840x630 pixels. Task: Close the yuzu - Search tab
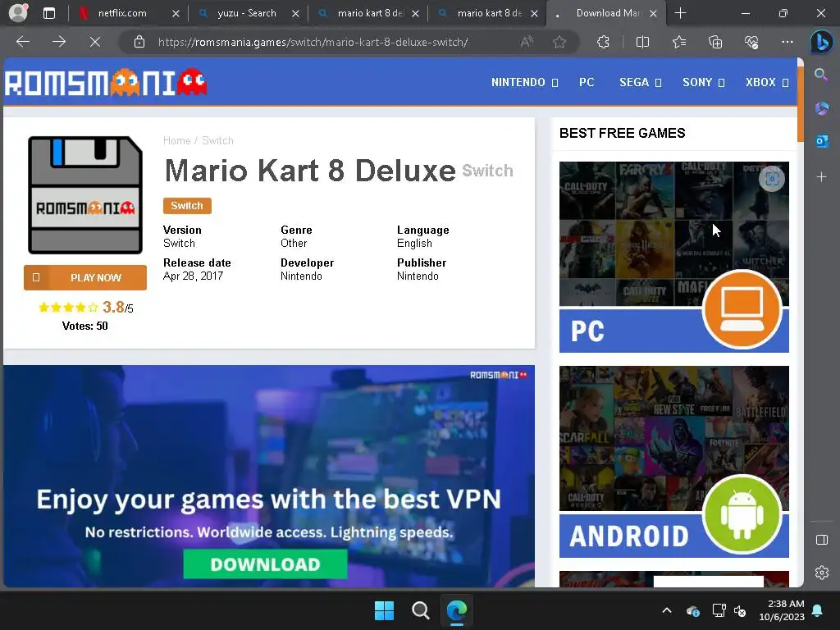tap(295, 14)
